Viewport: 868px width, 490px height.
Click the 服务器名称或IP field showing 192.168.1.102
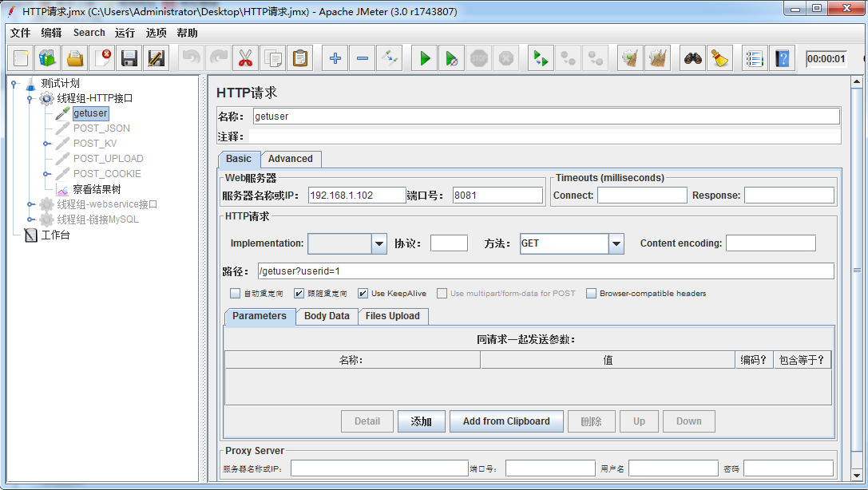357,196
